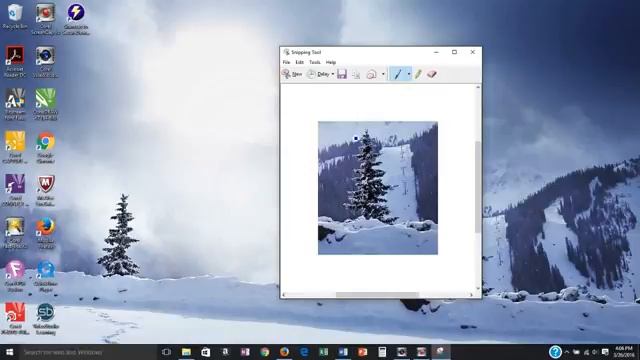This screenshot has width=640, height=360.
Task: Open the Tools menu in Snipping Tool
Action: pyautogui.click(x=315, y=62)
